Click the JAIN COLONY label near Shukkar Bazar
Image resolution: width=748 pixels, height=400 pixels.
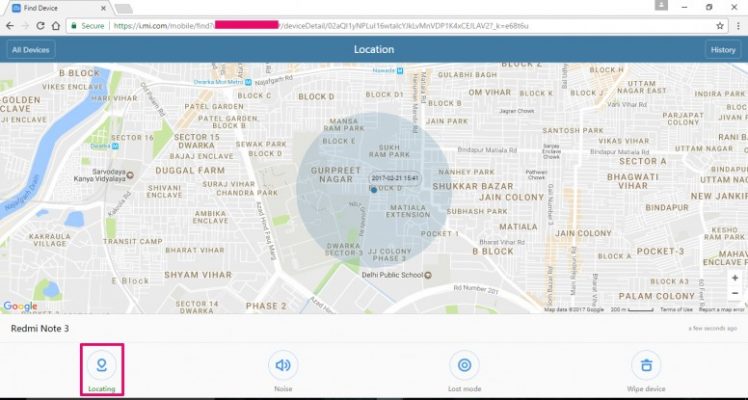pos(511,197)
